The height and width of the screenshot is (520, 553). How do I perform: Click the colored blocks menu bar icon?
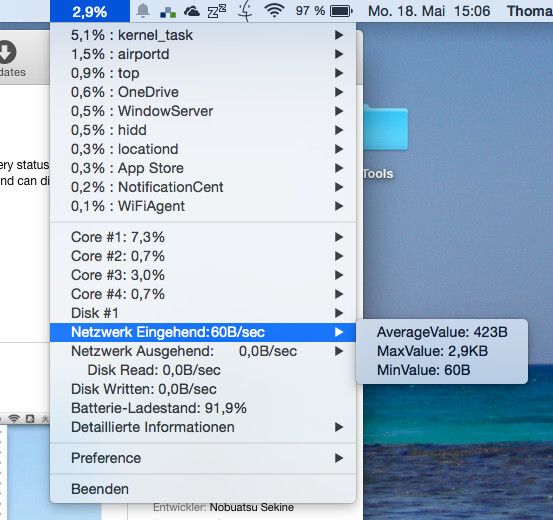(x=168, y=12)
